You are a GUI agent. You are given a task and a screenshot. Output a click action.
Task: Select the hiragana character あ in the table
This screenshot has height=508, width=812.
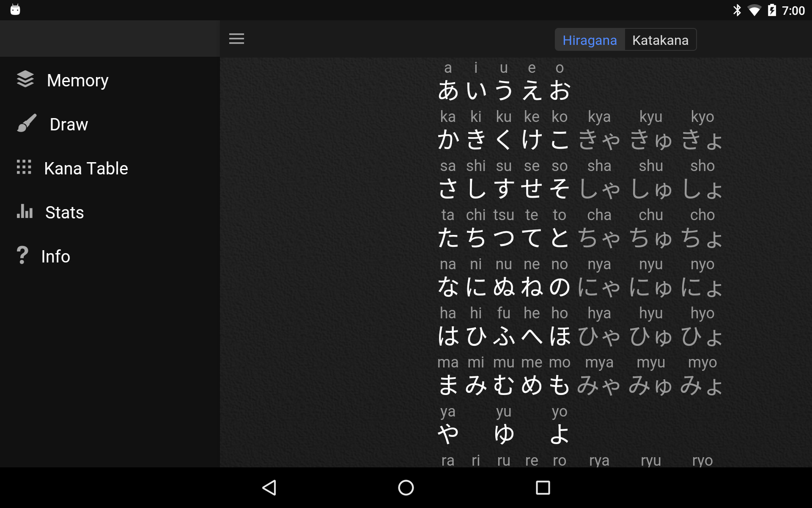point(448,90)
